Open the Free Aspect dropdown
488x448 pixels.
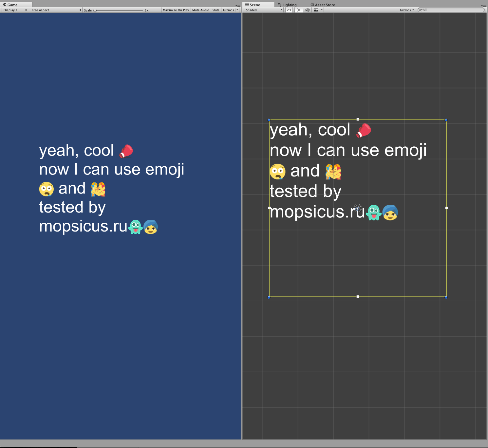coord(56,10)
